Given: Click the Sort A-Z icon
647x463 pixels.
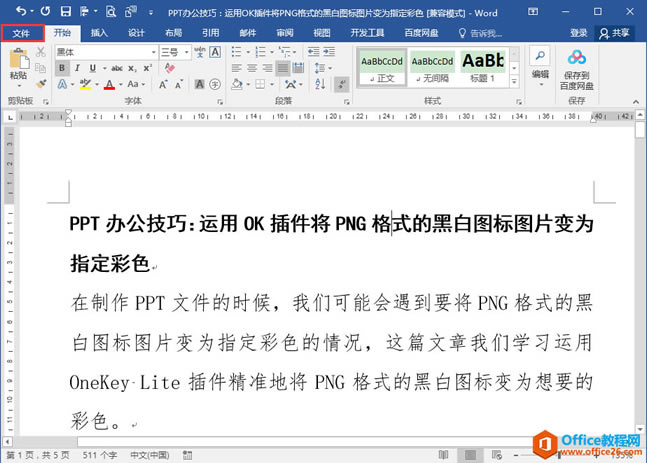Looking at the screenshot, I should 320,84.
